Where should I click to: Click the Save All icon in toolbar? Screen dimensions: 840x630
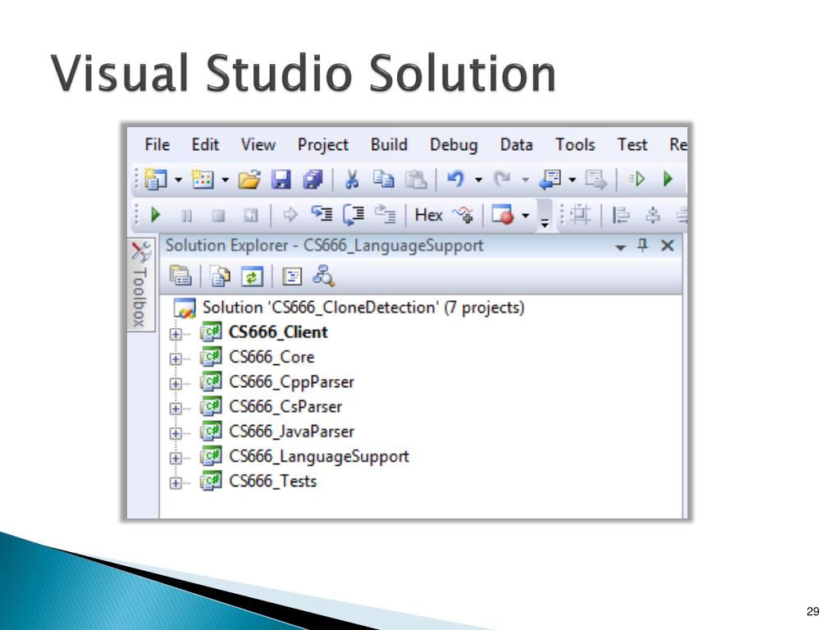pos(313,180)
